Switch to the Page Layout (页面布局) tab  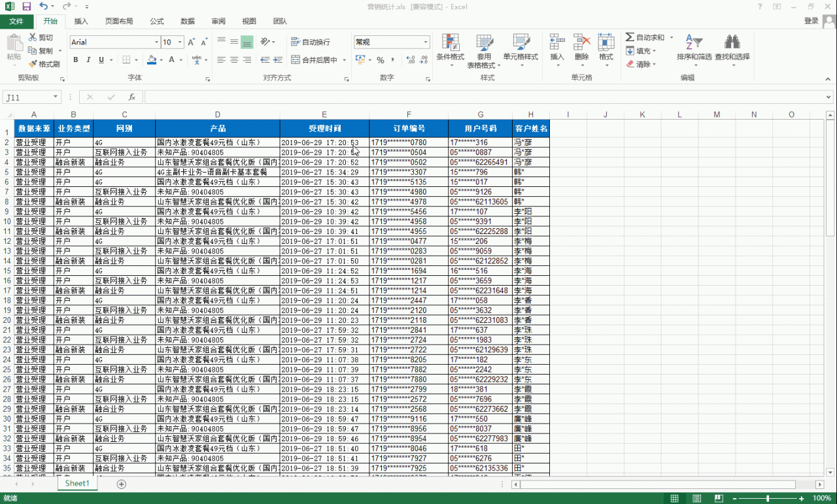coord(119,21)
